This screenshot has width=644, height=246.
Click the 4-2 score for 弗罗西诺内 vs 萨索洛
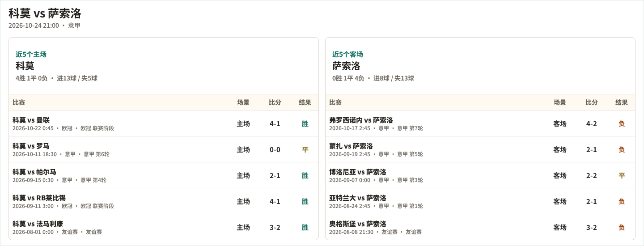[x=592, y=123]
